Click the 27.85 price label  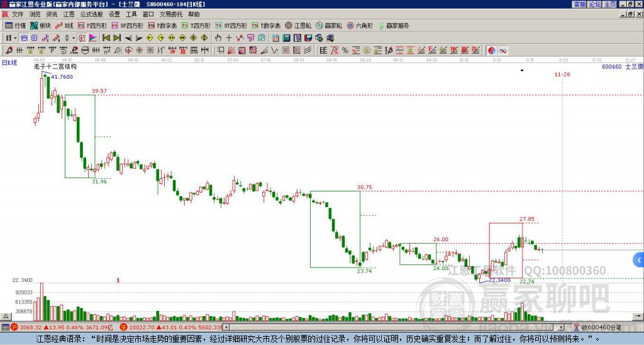tap(527, 219)
